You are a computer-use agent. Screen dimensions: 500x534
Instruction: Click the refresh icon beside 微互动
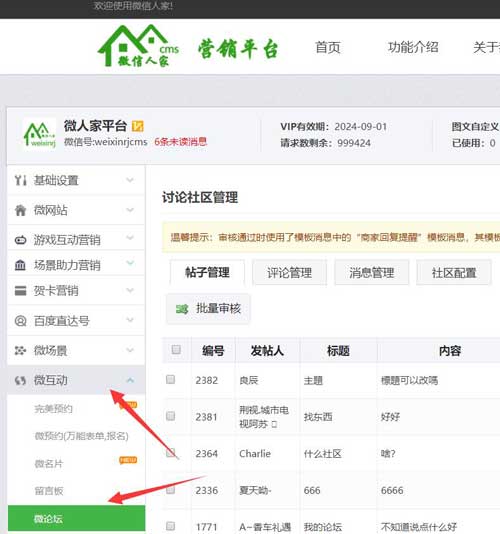point(20,380)
